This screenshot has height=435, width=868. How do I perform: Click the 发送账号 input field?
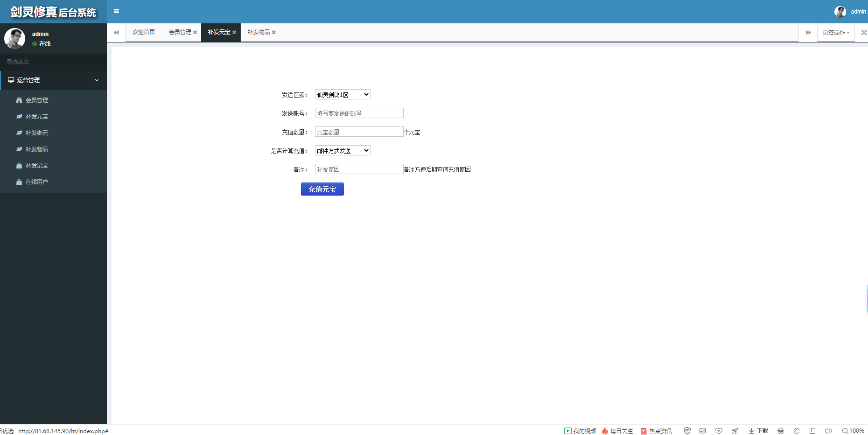click(359, 113)
